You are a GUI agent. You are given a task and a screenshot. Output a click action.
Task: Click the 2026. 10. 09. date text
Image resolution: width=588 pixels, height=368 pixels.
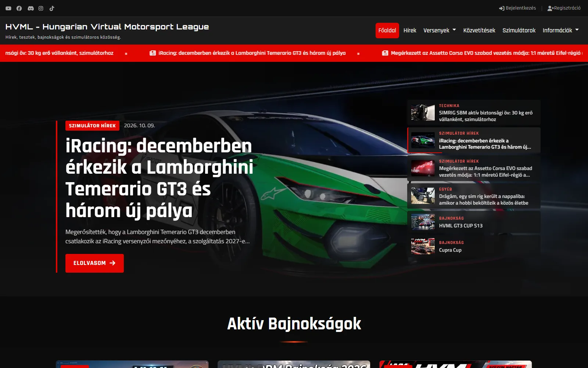point(139,125)
